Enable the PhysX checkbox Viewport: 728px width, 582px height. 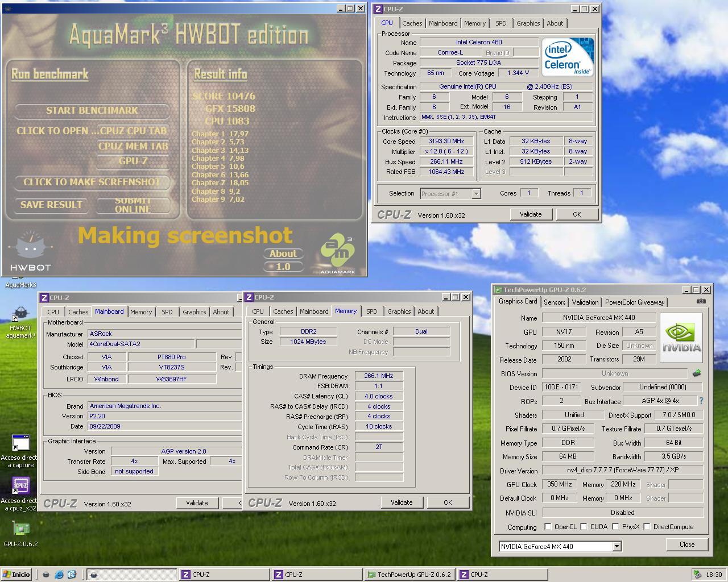pyautogui.click(x=615, y=527)
